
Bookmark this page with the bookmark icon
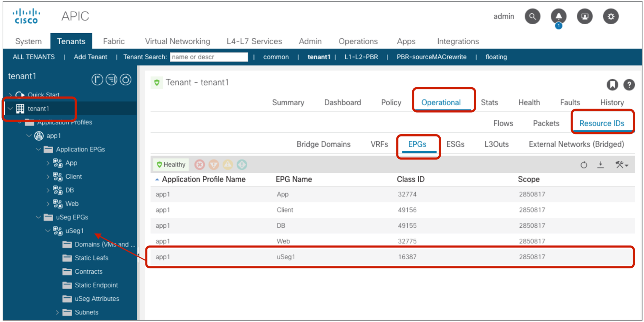coord(612,85)
